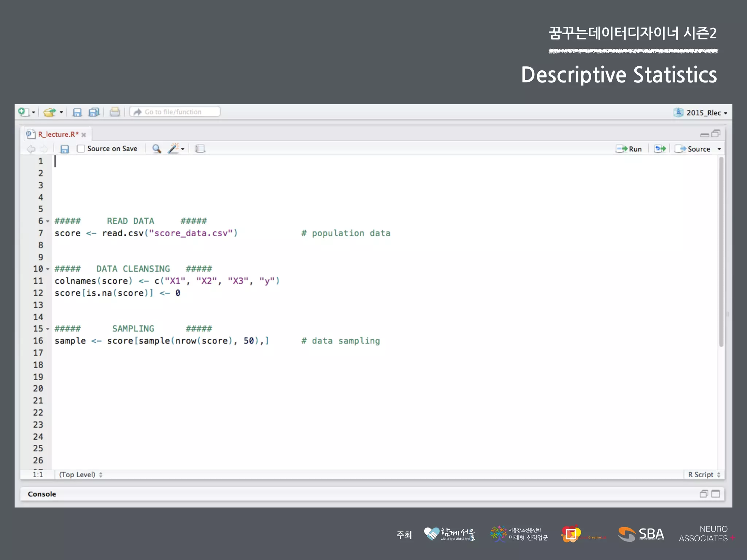
Task: Fold the DATA CLEANSING section arrow
Action: click(48, 269)
